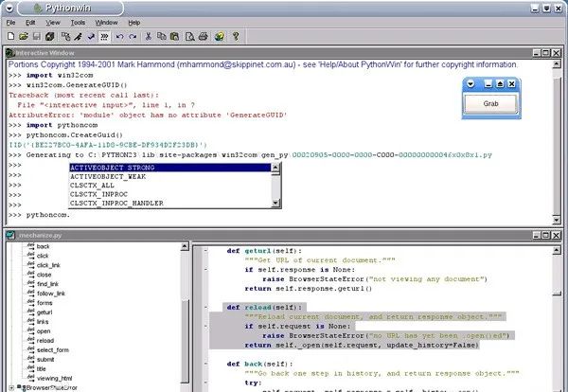Open the File menu
Image resolution: width=568 pixels, height=392 pixels.
click(10, 23)
